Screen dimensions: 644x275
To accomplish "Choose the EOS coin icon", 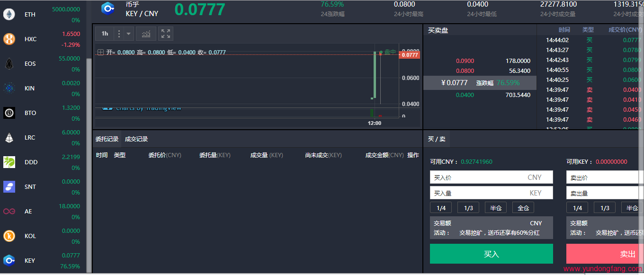I will tap(9, 64).
